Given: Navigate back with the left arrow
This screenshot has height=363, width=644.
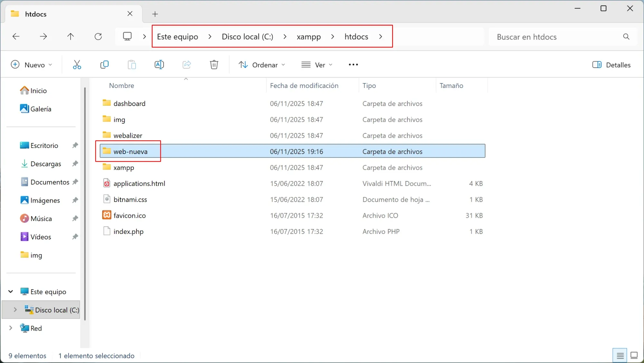Looking at the screenshot, I should (x=16, y=37).
